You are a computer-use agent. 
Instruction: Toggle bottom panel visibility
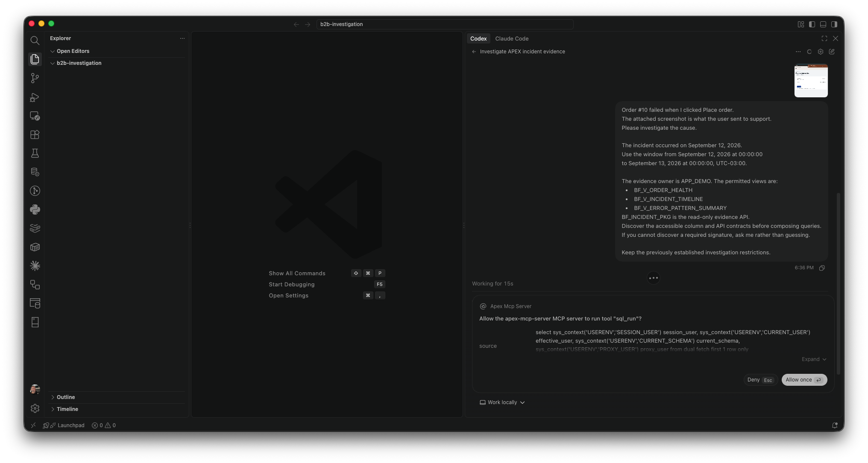coord(823,24)
